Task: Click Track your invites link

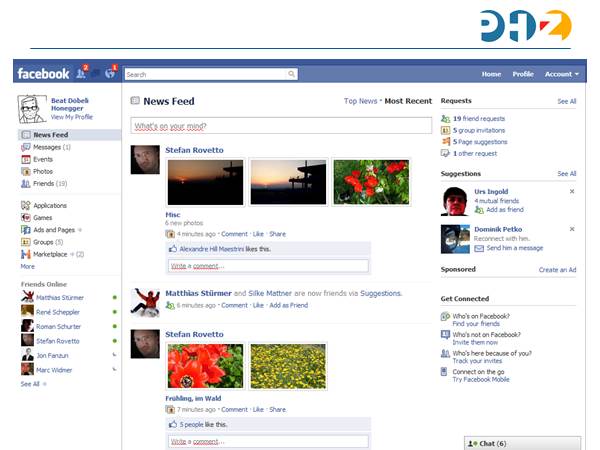Action: click(x=477, y=361)
